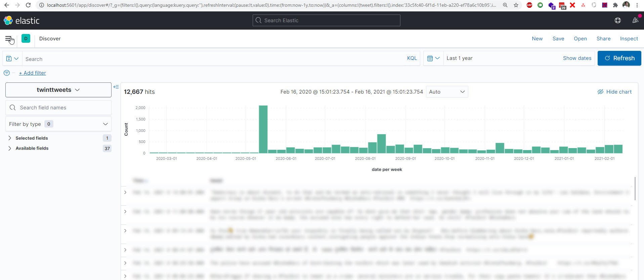Show dates in the time picker
Screen dimensions: 644x280
click(x=577, y=58)
